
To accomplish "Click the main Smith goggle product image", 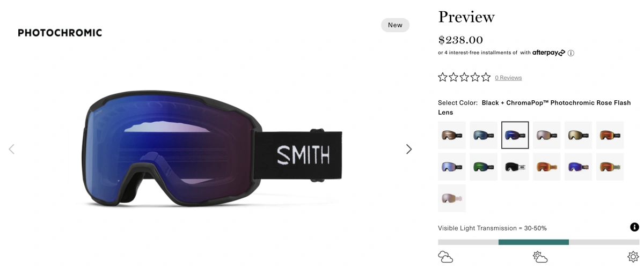I will [x=212, y=149].
